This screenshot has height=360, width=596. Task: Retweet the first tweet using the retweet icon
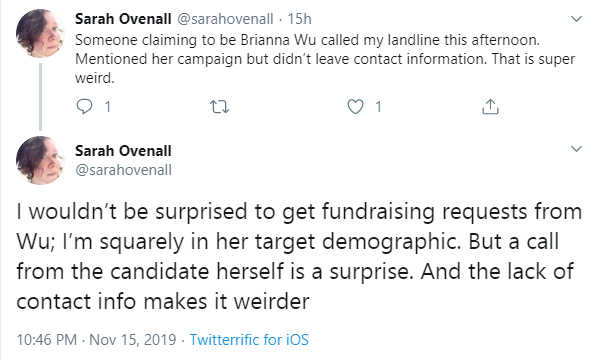click(x=220, y=107)
